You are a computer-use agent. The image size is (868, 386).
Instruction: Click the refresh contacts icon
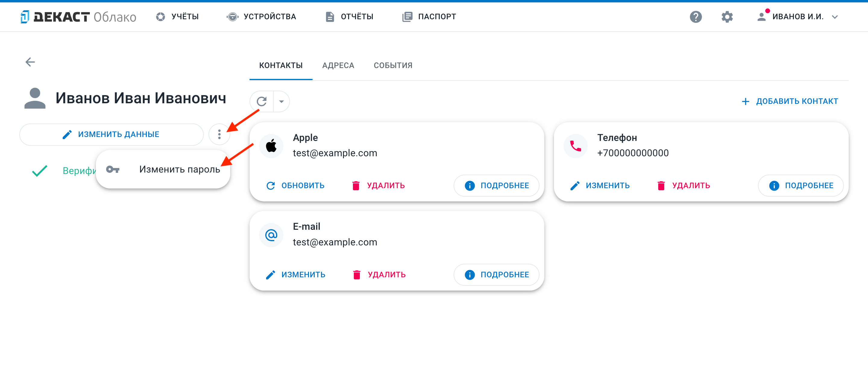262,101
